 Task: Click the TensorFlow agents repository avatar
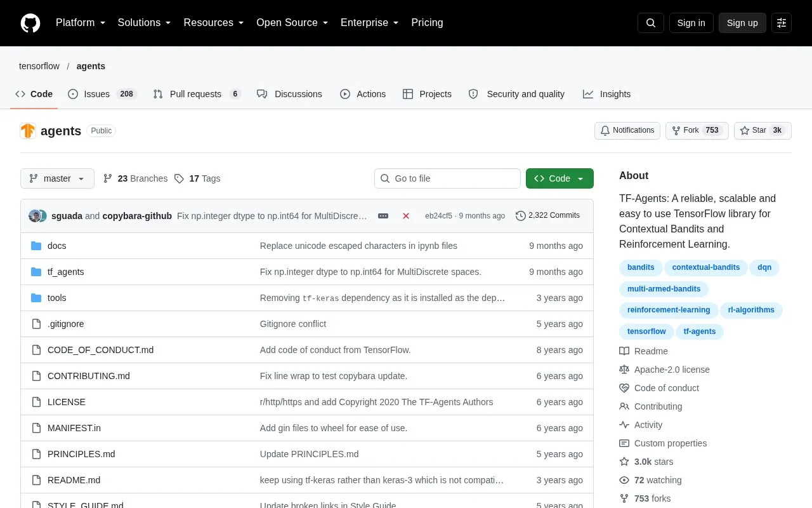pyautogui.click(x=28, y=131)
